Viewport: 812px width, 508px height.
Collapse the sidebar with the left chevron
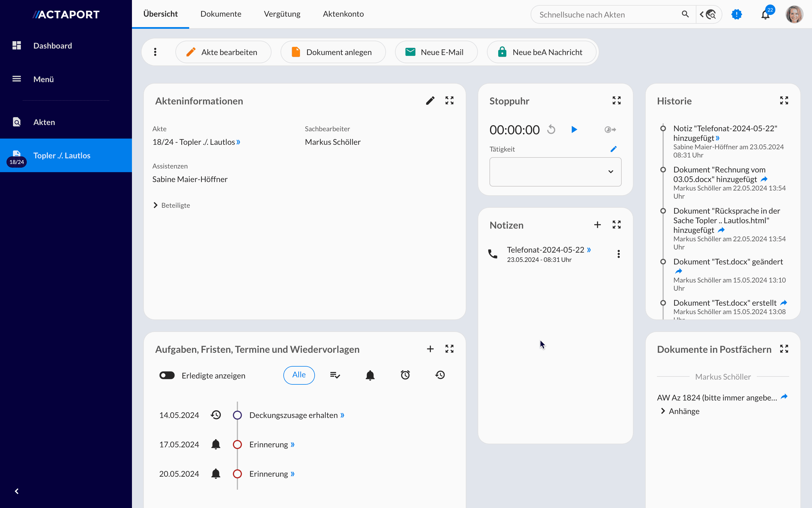pos(17,491)
